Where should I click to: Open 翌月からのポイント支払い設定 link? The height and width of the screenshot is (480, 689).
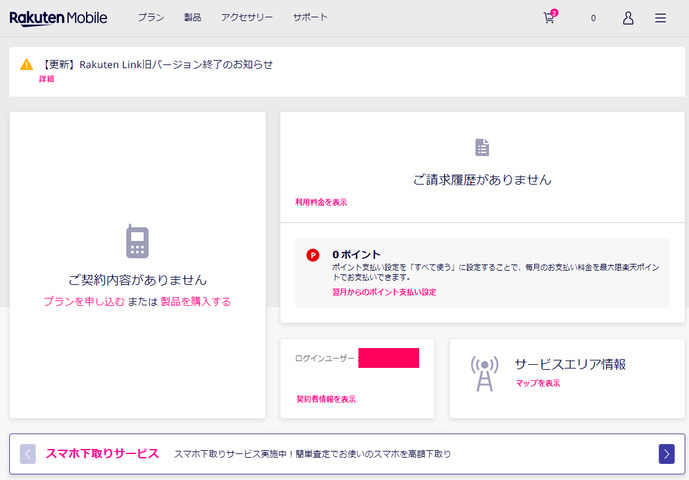pyautogui.click(x=384, y=292)
